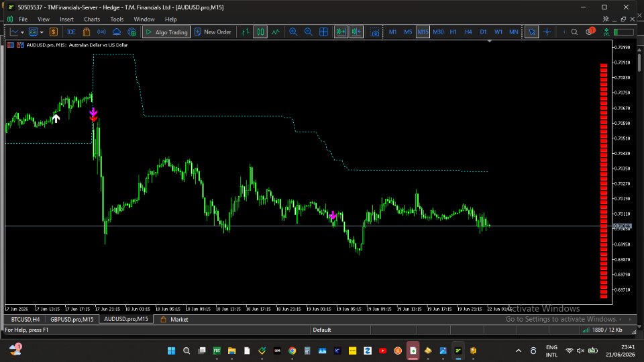Screen dimensions: 644x362
Task: Switch chart to bar chart
Action: (x=246, y=32)
